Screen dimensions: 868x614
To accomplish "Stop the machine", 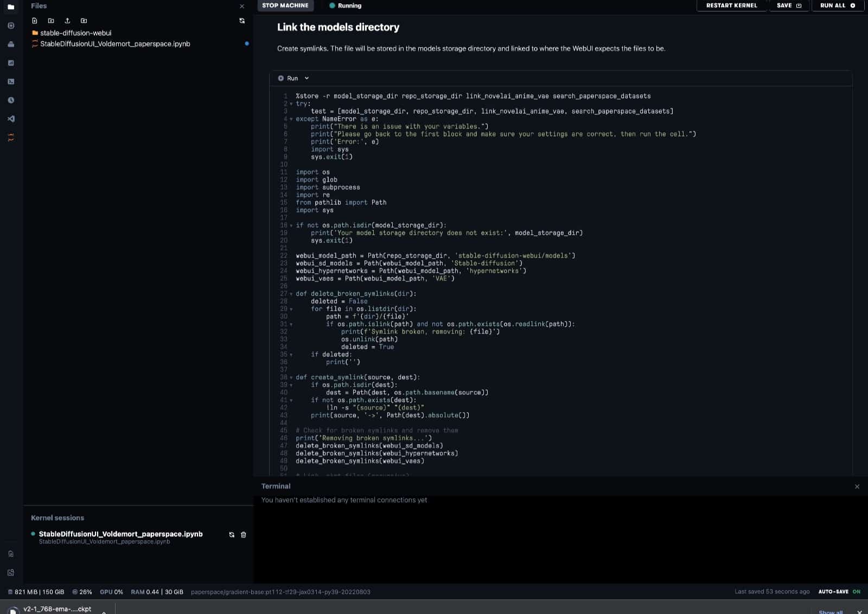I will pyautogui.click(x=285, y=5).
